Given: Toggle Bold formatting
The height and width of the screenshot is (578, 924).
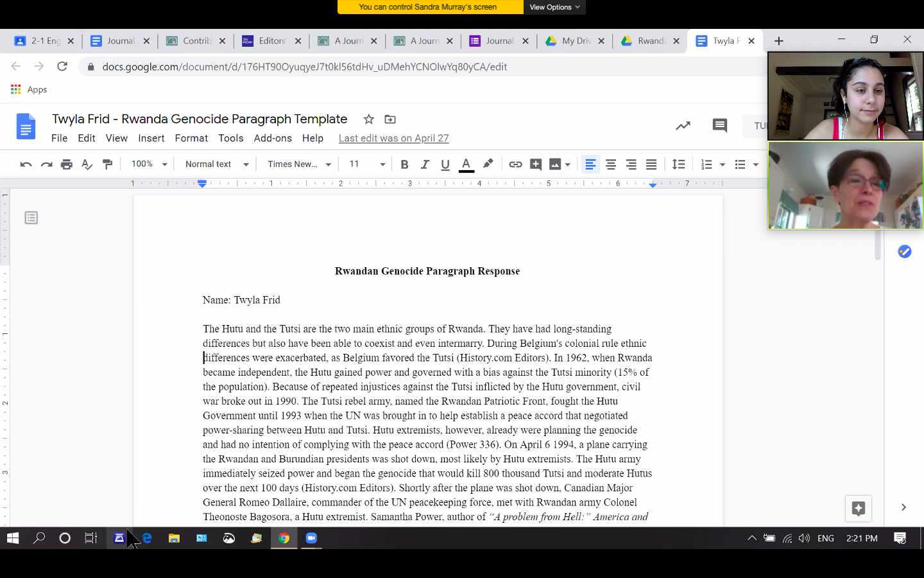Looking at the screenshot, I should click(x=404, y=164).
